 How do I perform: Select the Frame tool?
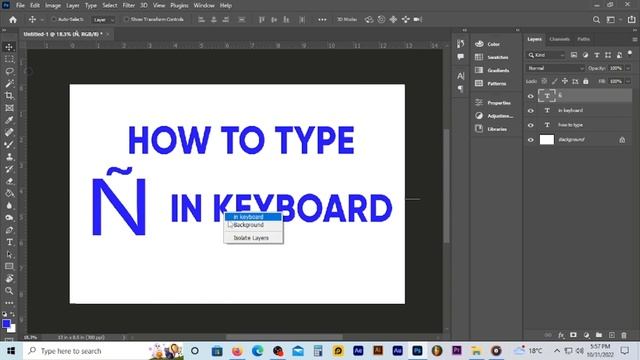click(x=9, y=108)
